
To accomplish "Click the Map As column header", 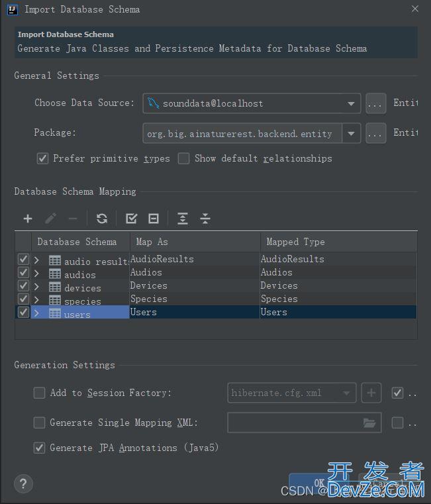I will [195, 242].
